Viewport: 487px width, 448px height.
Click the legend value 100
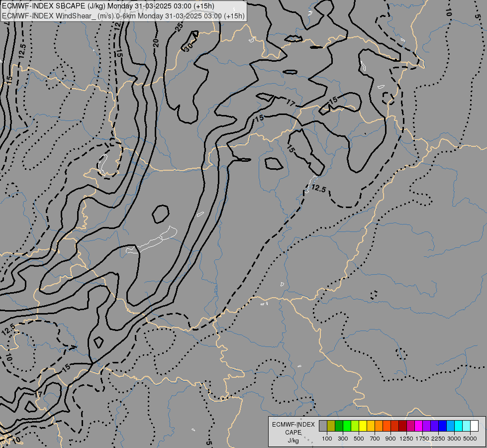pos(327,439)
